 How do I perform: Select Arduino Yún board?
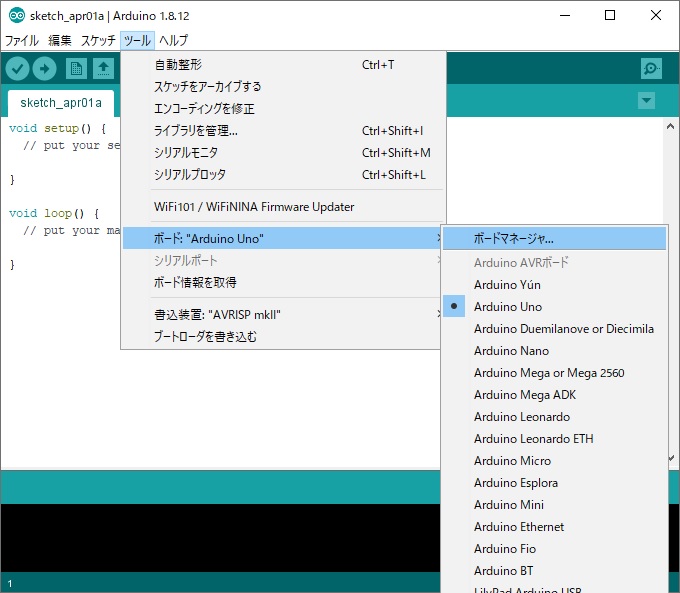[x=554, y=285]
